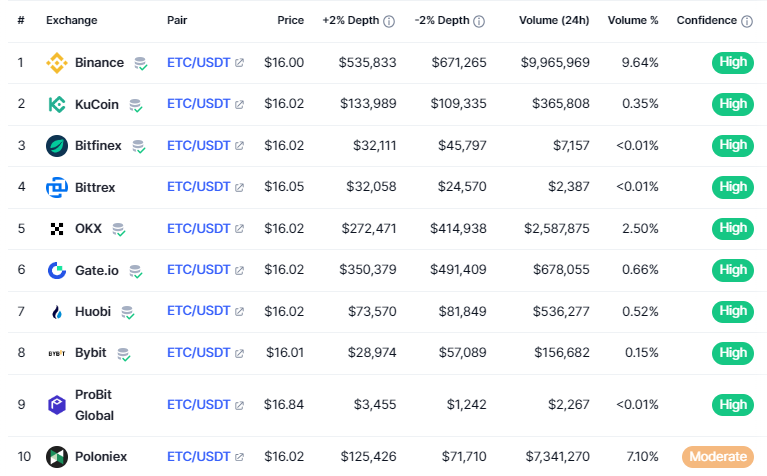
Task: Click the Bybit exchange name
Action: pyautogui.click(x=91, y=353)
